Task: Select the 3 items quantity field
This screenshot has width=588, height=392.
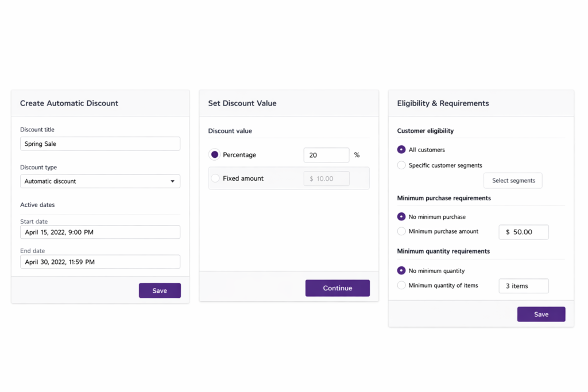Action: (523, 285)
